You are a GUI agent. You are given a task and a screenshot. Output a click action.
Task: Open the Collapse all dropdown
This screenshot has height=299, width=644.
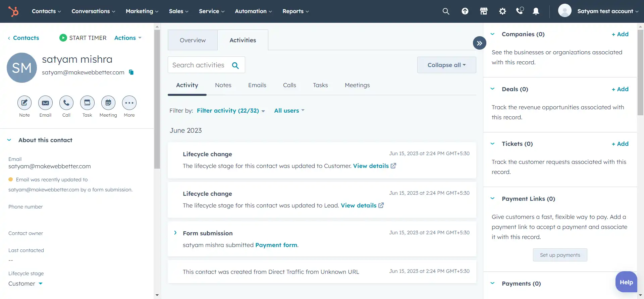tap(447, 65)
